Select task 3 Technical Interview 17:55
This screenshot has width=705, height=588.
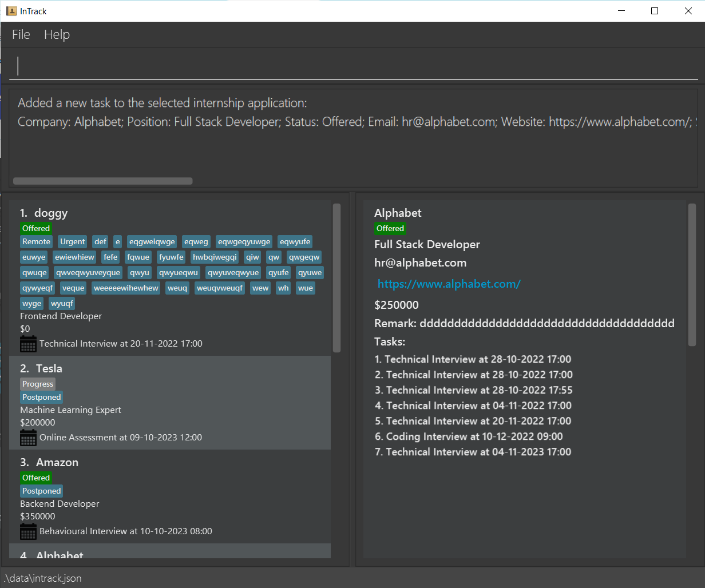click(474, 390)
